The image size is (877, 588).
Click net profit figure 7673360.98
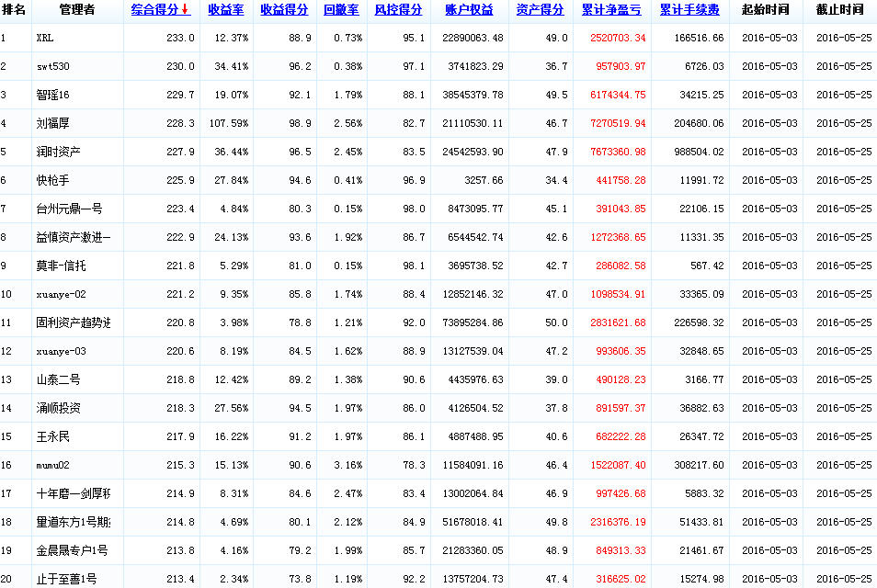coord(618,152)
